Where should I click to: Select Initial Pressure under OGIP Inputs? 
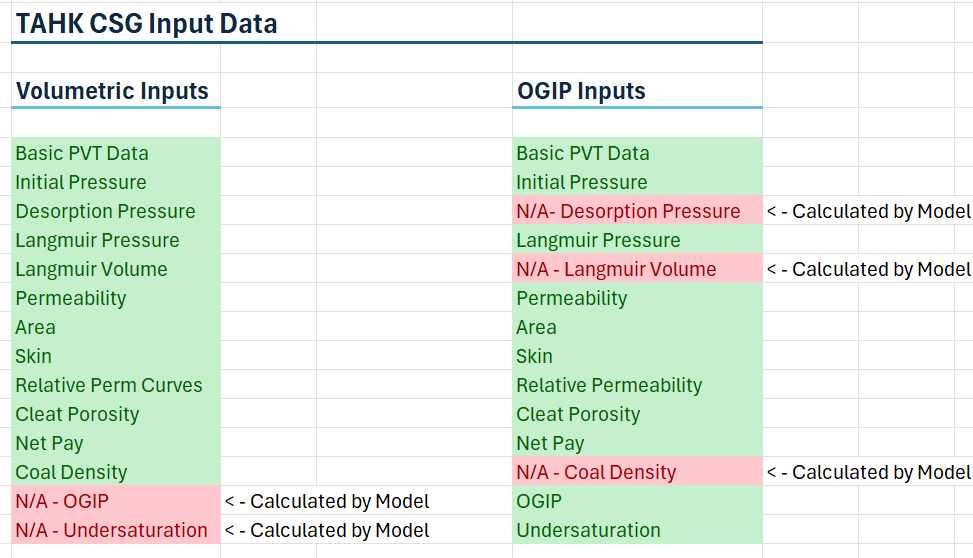[581, 182]
